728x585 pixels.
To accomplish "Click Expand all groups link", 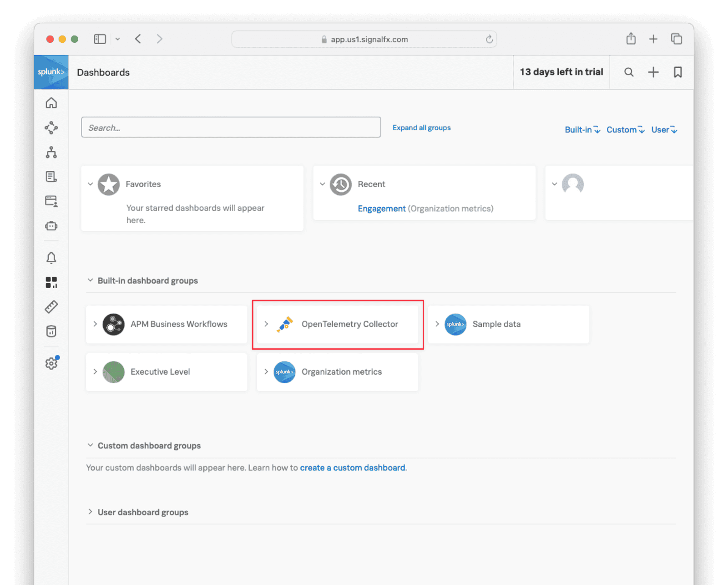I will [421, 127].
